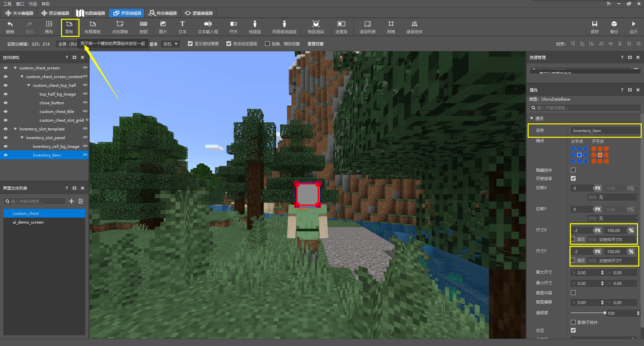Switch to 关卡编辑器 tab
Image resolution: width=644 pixels, height=346 pixels.
coord(19,13)
